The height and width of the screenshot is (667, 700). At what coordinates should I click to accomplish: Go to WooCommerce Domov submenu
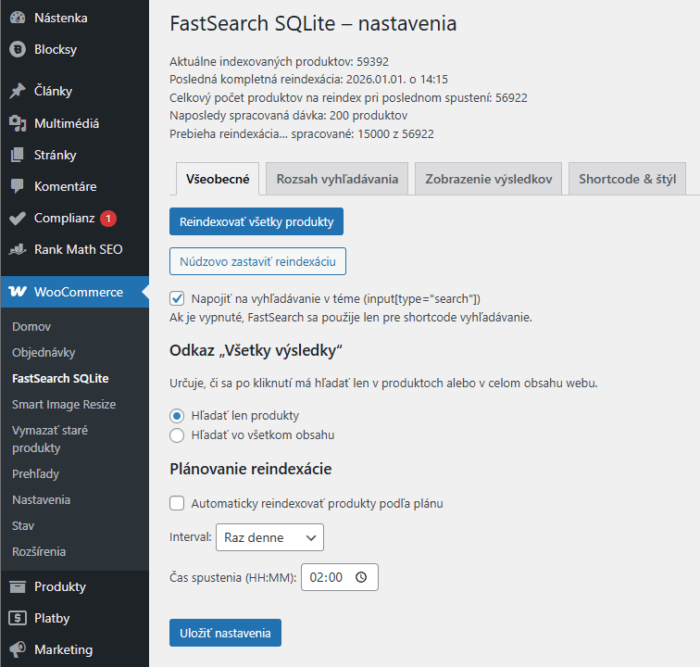point(31,326)
